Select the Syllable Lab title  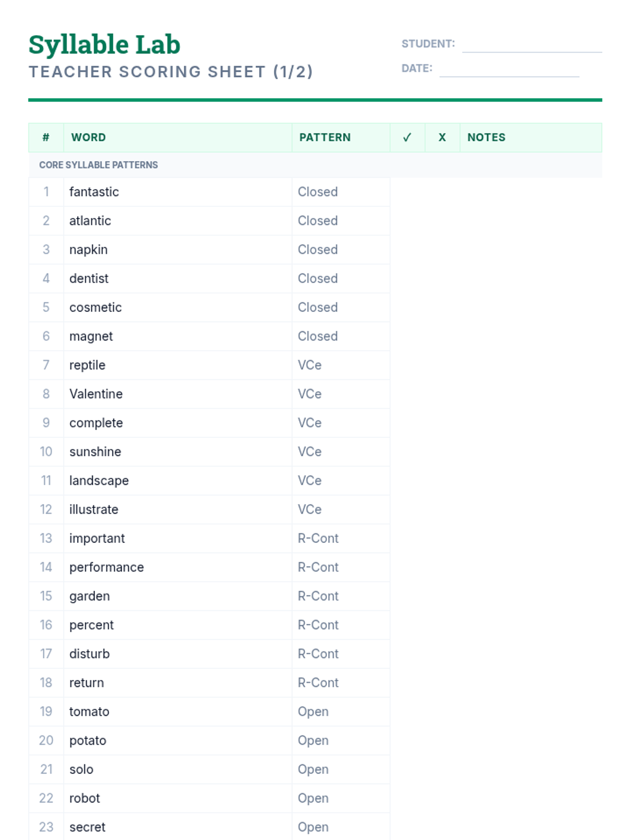104,45
